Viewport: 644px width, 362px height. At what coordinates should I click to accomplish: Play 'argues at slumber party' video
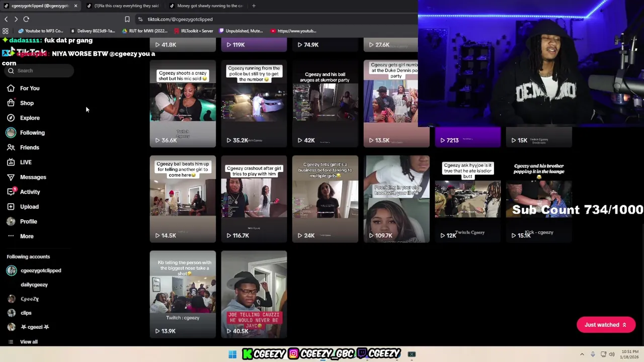pyautogui.click(x=325, y=104)
